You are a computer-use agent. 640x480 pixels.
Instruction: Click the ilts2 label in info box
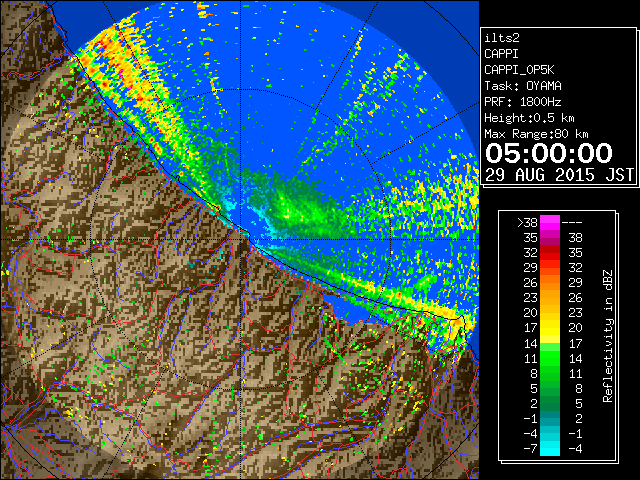[x=502, y=38]
